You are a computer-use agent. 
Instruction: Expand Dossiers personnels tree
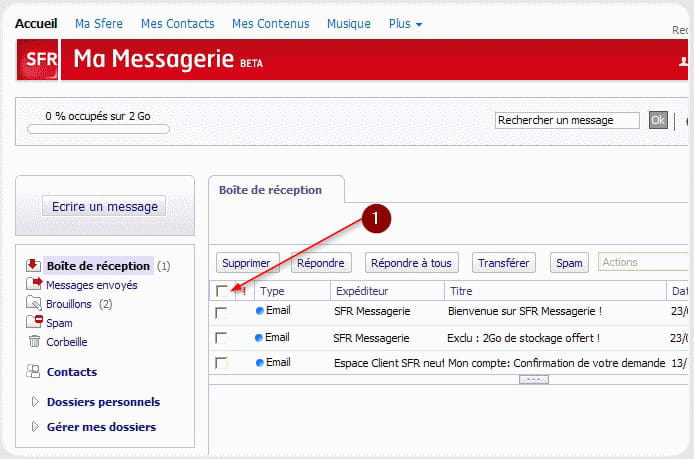[x=35, y=401]
